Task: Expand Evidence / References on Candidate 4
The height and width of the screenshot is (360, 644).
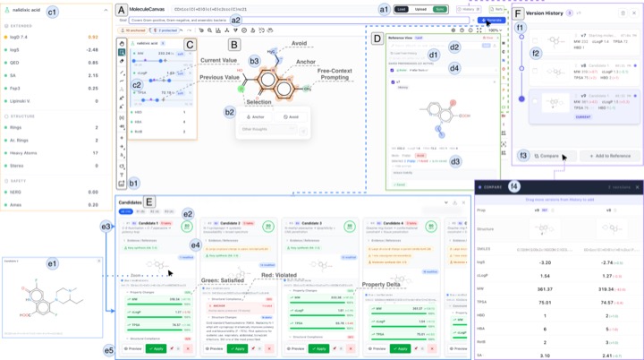Action: coord(385,240)
